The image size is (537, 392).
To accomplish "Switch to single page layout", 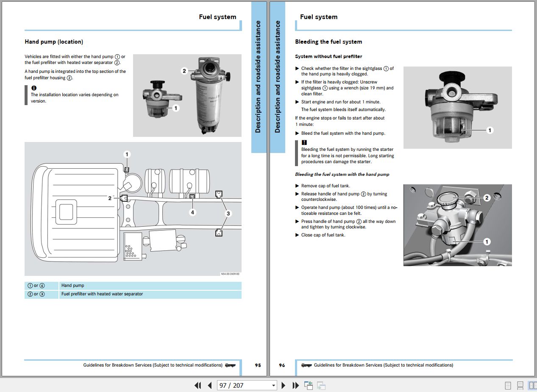I will coord(507,385).
